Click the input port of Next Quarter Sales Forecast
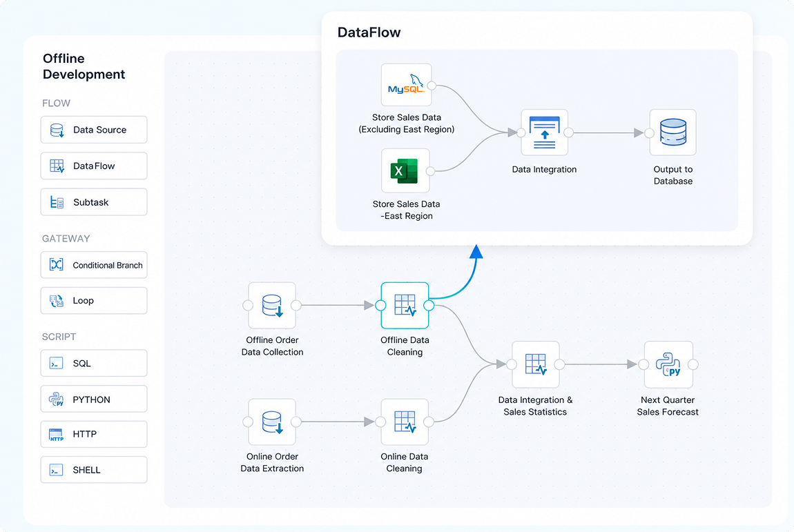The image size is (794, 532). 644,364
